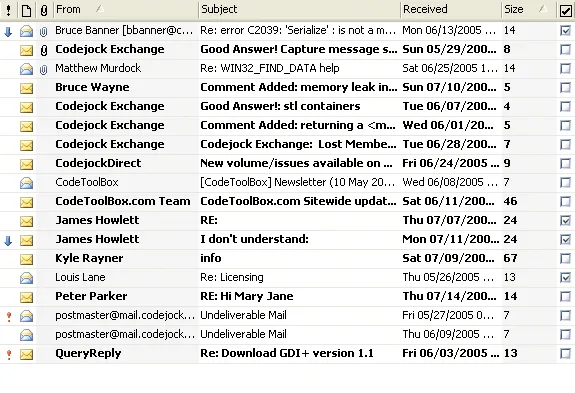575x393 pixels.
Task: Click attachment paperclip on Bruce Banner row
Action: [44, 32]
